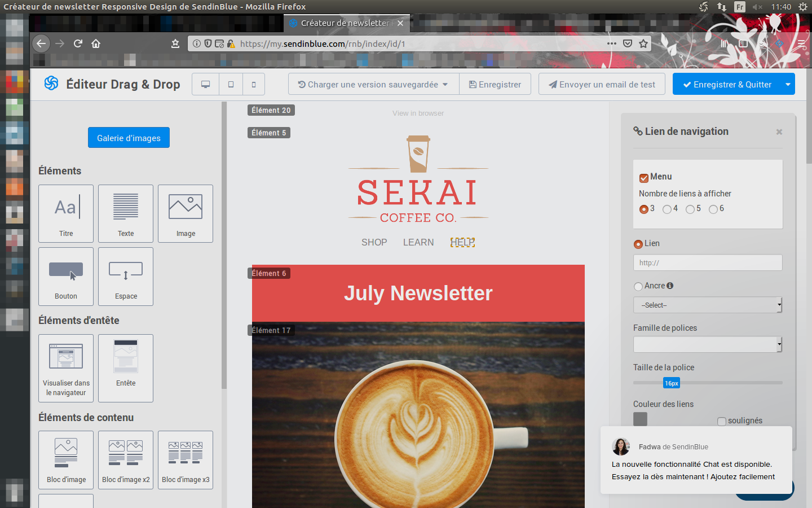This screenshot has height=508, width=812.
Task: Click Créateur de newsletter browser tab
Action: (x=346, y=23)
